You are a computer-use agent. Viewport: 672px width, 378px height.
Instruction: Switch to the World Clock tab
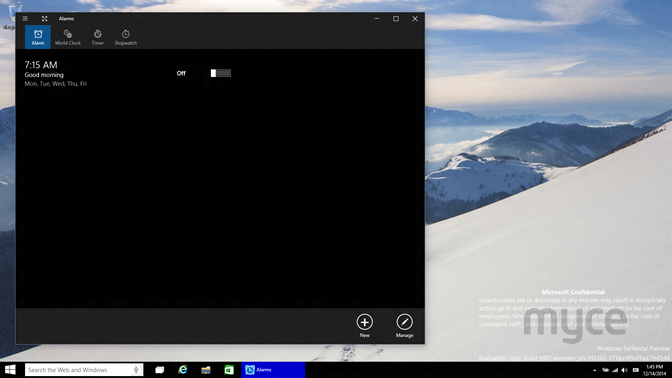point(68,37)
